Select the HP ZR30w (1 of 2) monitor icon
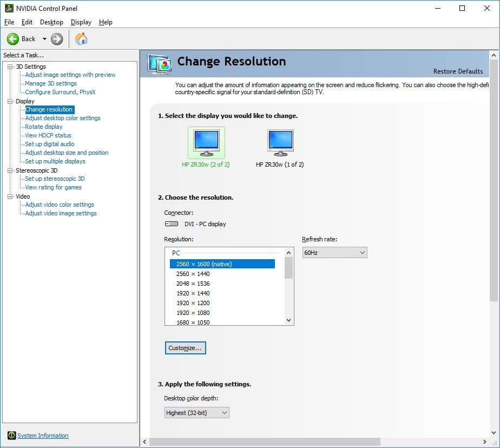 280,142
